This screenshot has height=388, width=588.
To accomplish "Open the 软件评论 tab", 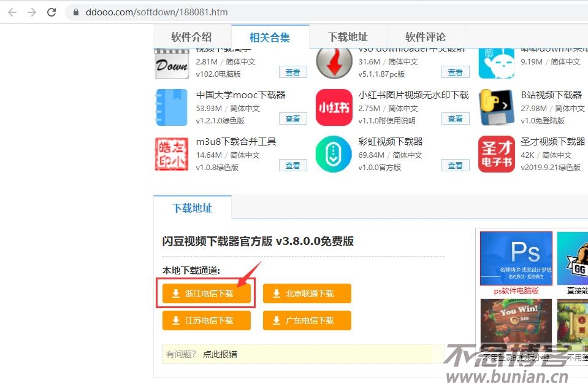I will (x=426, y=37).
